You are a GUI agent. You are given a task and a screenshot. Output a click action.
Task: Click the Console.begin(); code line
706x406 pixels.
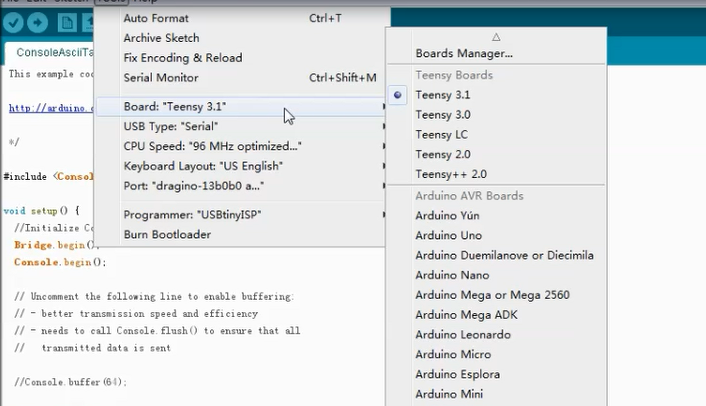point(60,262)
